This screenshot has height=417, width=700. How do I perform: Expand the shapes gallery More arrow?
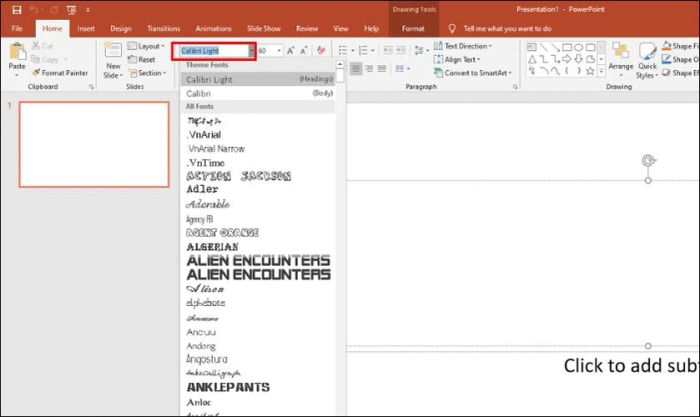[602, 71]
